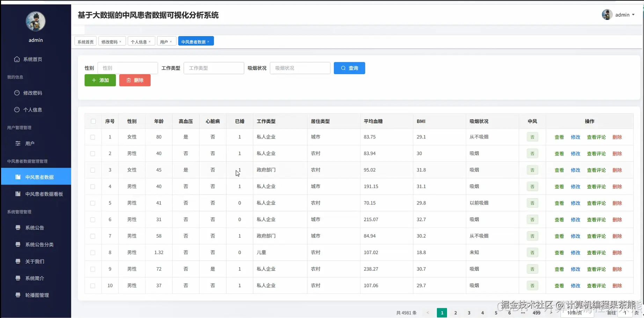Screen dimensions: 644x318
Task: Open 个人信息 via its sidebar icon
Action: [x=17, y=109]
